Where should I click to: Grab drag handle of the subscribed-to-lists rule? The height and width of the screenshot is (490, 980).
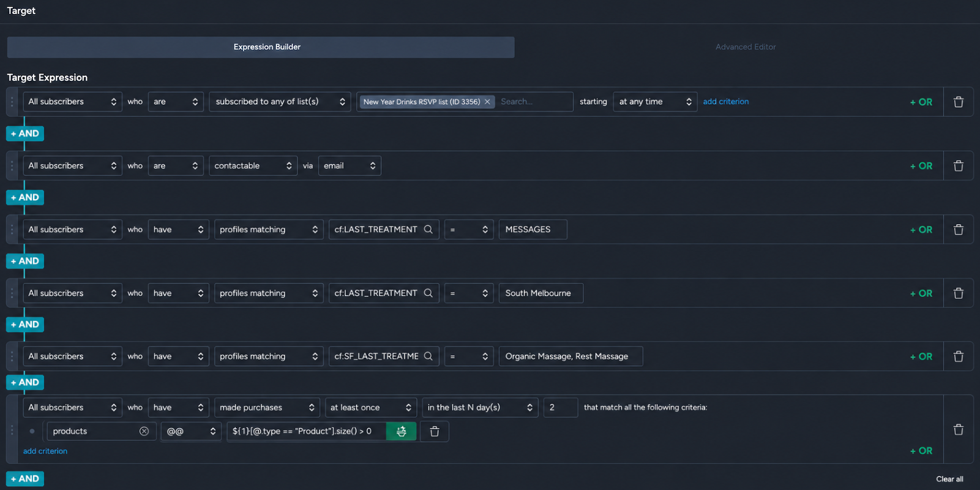(12, 102)
